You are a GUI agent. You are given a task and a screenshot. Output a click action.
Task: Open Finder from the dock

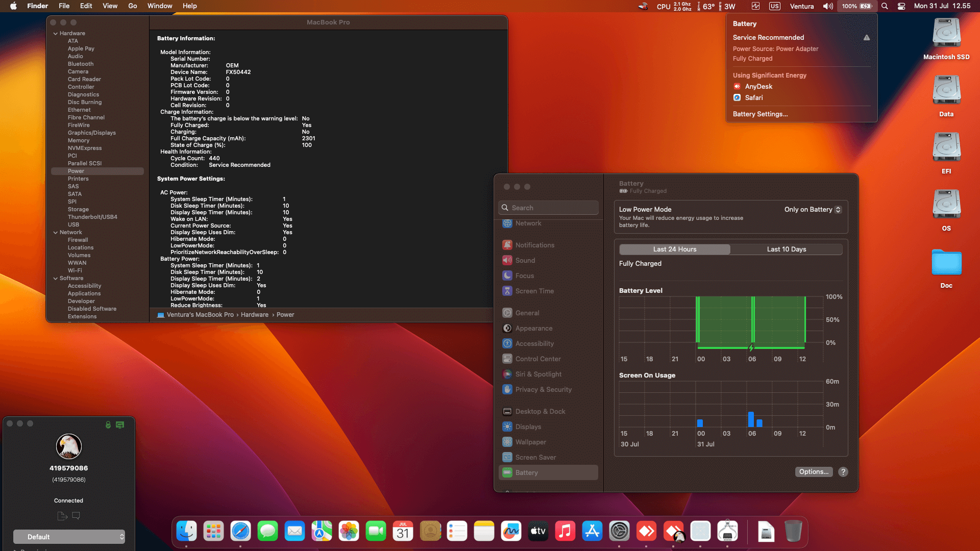pyautogui.click(x=186, y=532)
